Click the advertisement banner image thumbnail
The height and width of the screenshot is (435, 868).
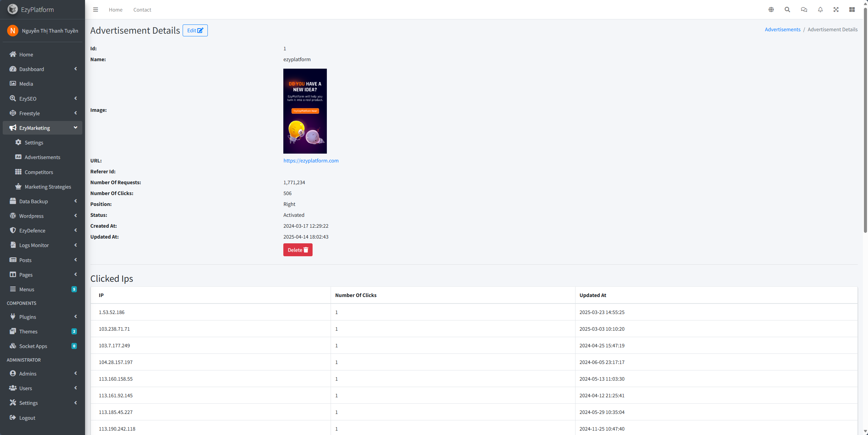305,111
